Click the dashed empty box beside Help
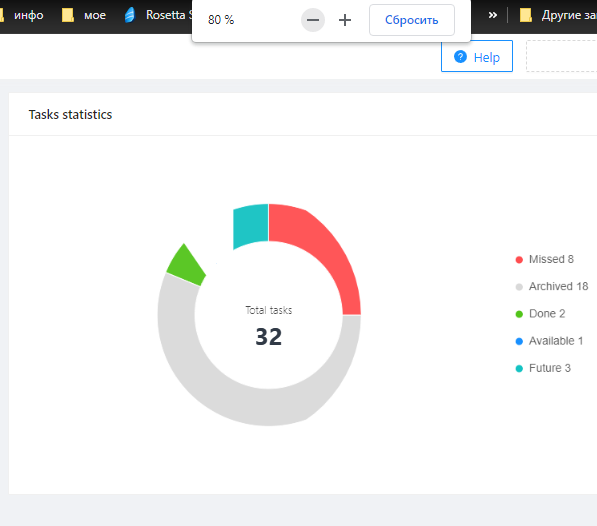 (x=562, y=56)
